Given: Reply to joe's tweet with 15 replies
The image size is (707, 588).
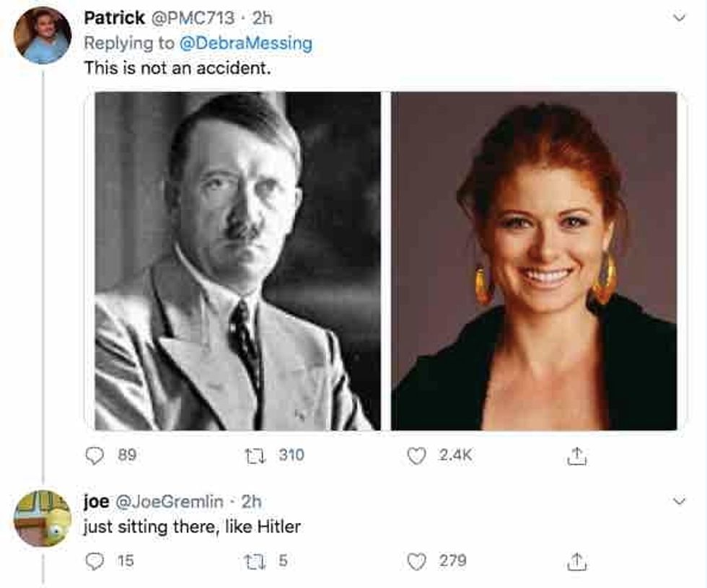Looking at the screenshot, I should pos(95,561).
